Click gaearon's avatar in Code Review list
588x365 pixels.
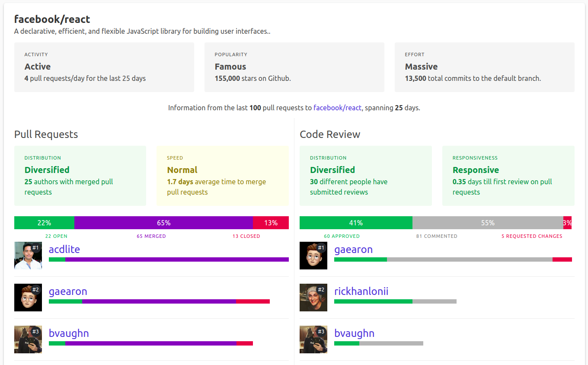[x=313, y=256]
